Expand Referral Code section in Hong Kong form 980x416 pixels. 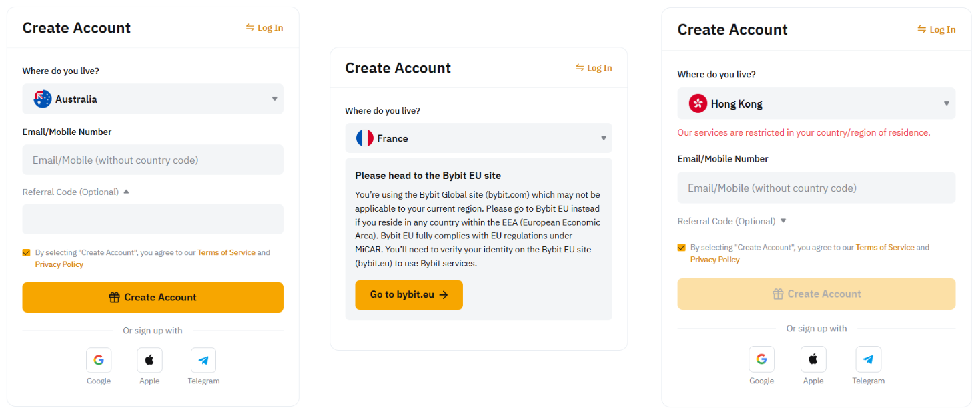coord(783,221)
